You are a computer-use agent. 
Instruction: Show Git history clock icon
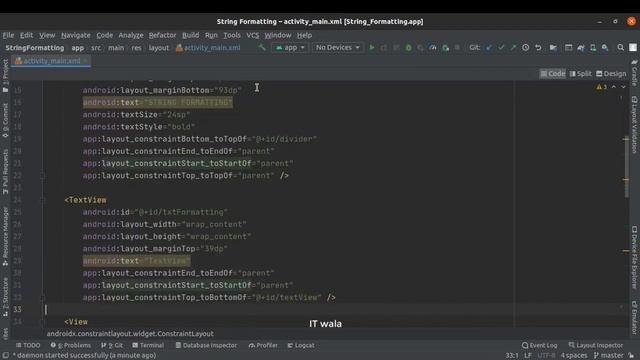pyautogui.click(x=526, y=48)
